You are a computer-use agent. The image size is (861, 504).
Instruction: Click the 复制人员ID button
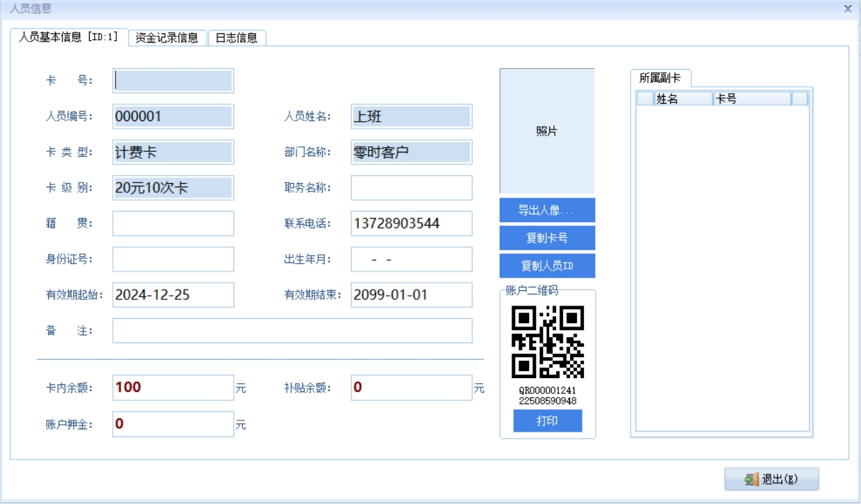[547, 266]
